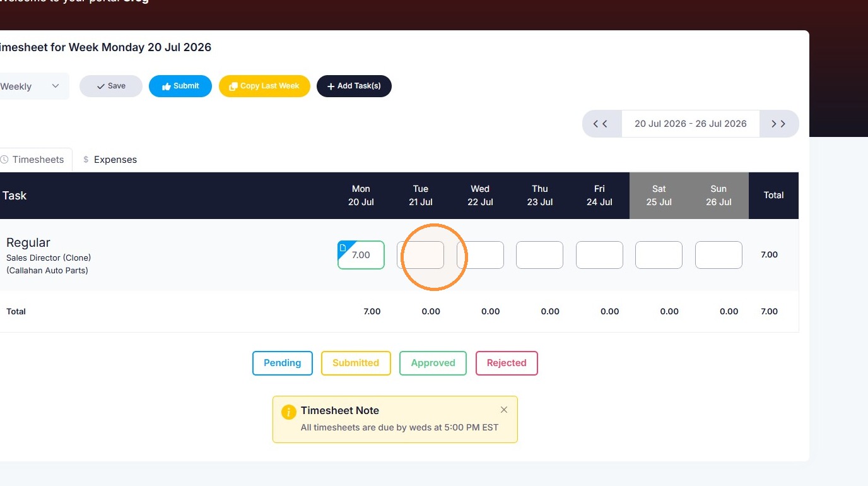This screenshot has width=868, height=486.
Task: Save the timesheet
Action: point(111,86)
